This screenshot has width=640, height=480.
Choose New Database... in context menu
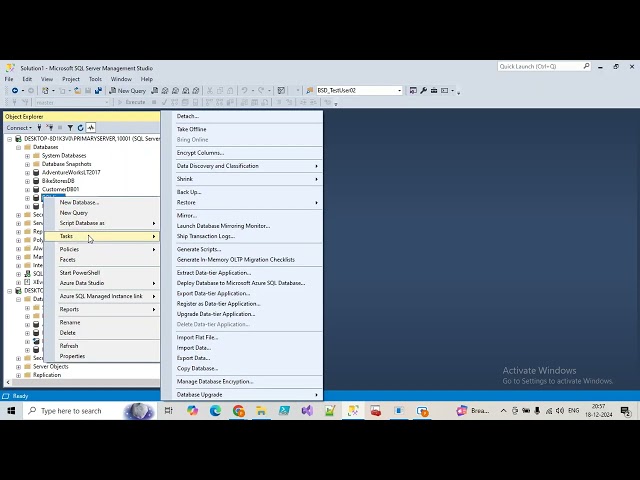(x=102, y=202)
